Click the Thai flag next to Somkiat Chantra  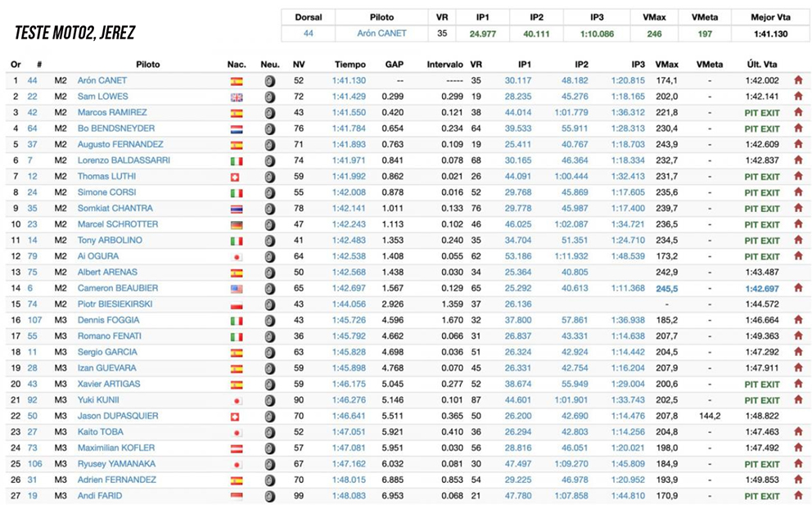click(237, 209)
